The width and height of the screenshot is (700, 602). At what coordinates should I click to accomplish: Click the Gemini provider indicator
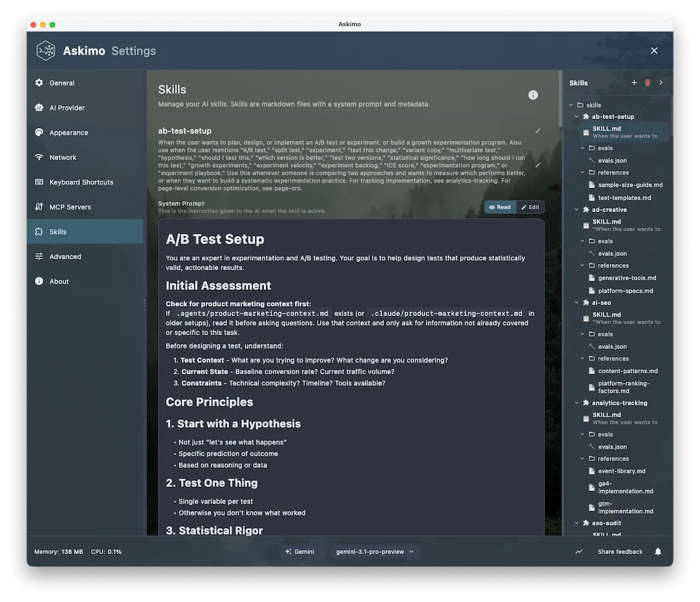pos(299,552)
